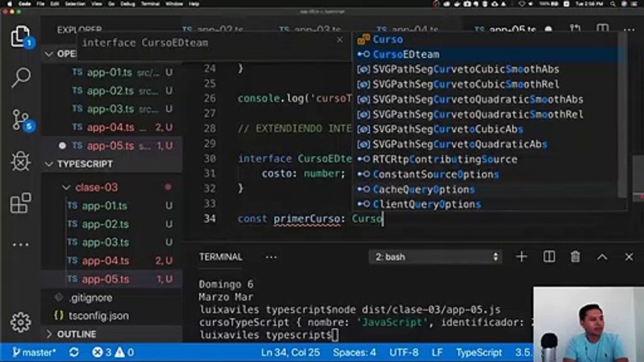
Task: Select the Terminal panel tab
Action: click(220, 257)
